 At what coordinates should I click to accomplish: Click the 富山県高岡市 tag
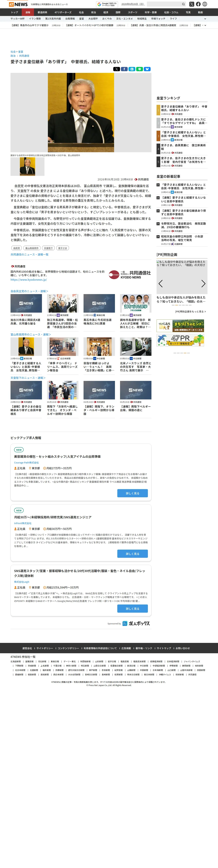(x=32, y=248)
